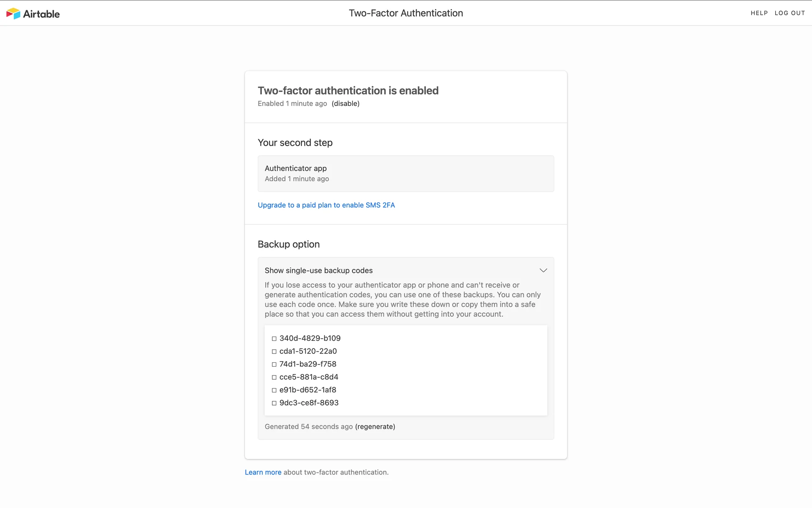Viewport: 812px width, 508px height.
Task: Click the Airtable logo icon
Action: (13, 14)
